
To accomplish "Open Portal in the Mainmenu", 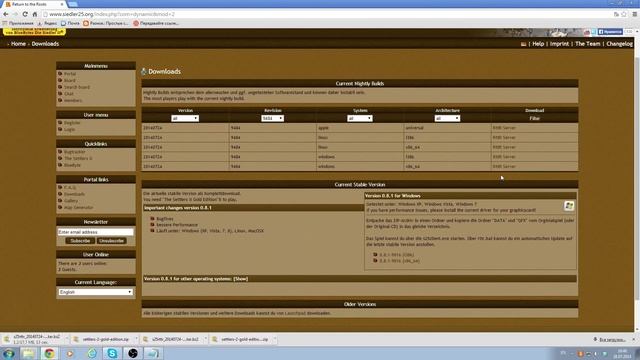I will [70, 74].
